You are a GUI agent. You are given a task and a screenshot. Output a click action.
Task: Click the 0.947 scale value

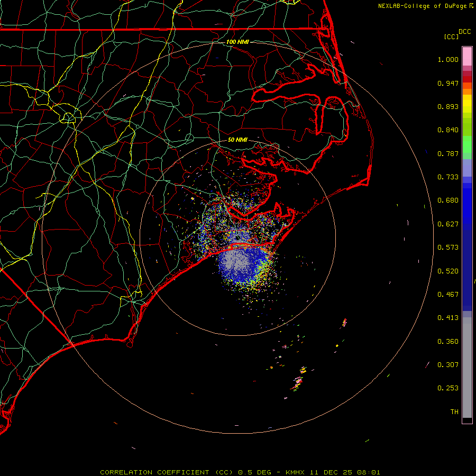tap(448, 83)
